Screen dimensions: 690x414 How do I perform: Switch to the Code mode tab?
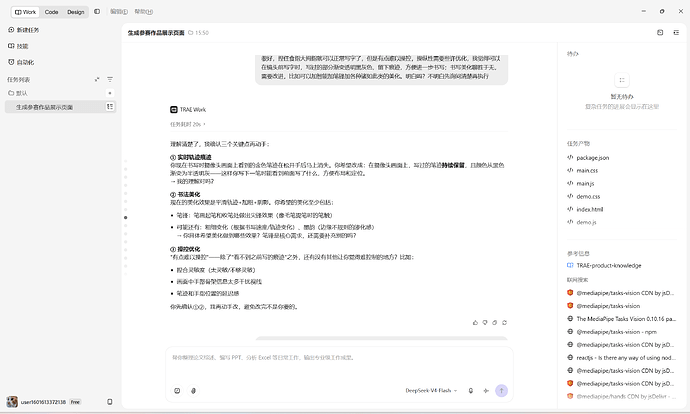[x=51, y=12]
